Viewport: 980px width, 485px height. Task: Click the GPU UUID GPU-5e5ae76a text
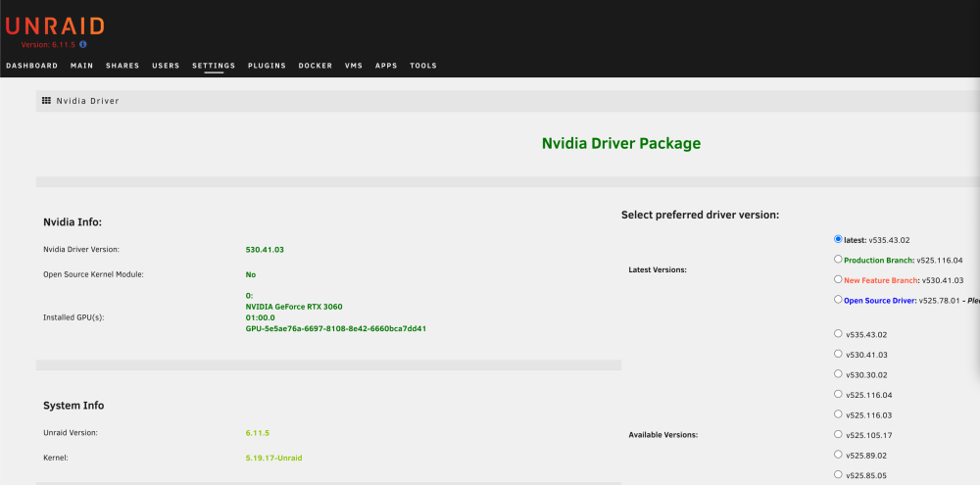click(336, 328)
